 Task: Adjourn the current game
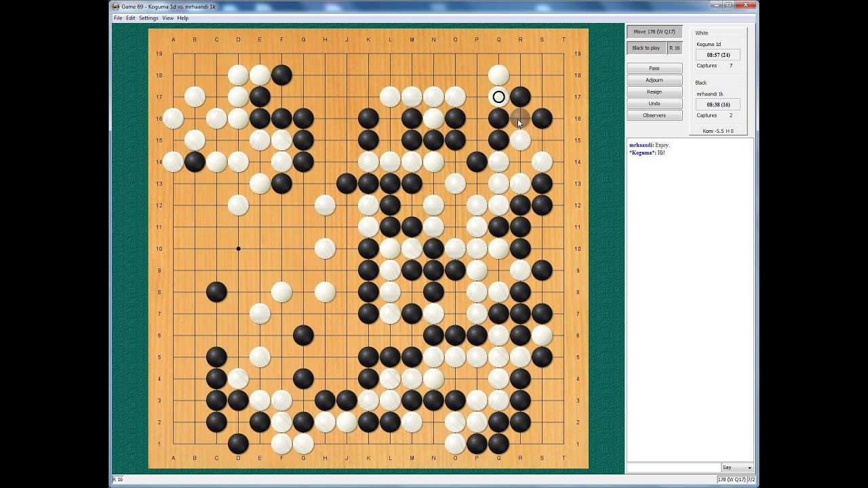coord(654,80)
